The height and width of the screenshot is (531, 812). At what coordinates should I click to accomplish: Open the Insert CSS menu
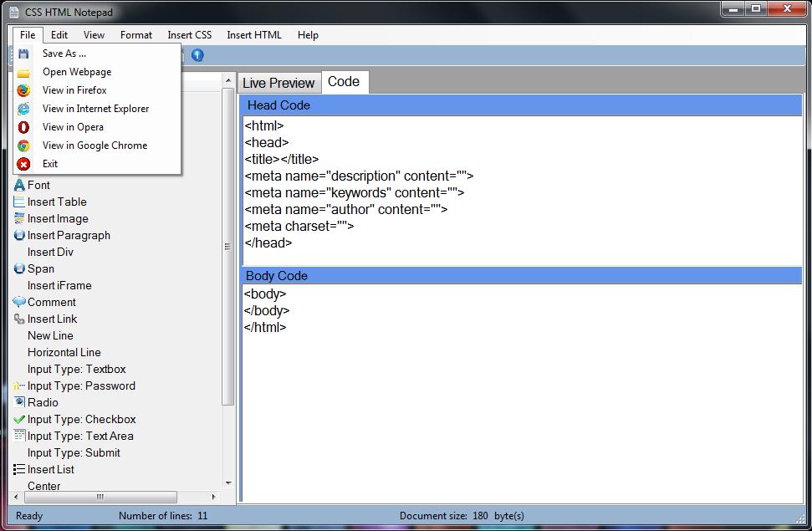click(x=190, y=35)
